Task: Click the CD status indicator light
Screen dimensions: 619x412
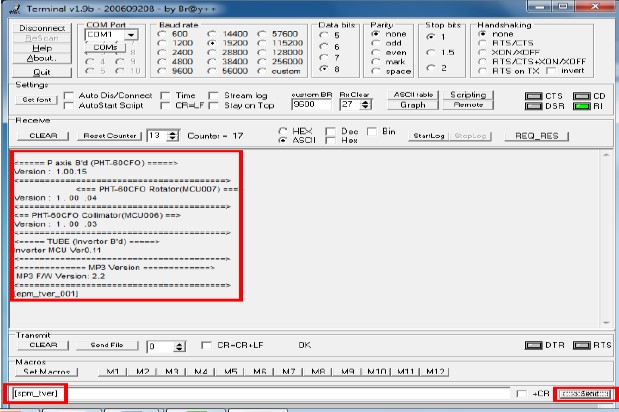Action: [582, 95]
